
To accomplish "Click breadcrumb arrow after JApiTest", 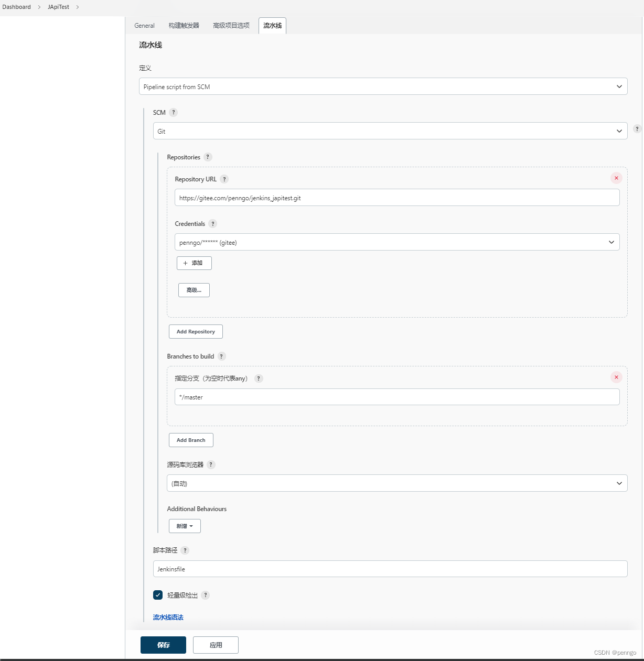I will pyautogui.click(x=78, y=7).
